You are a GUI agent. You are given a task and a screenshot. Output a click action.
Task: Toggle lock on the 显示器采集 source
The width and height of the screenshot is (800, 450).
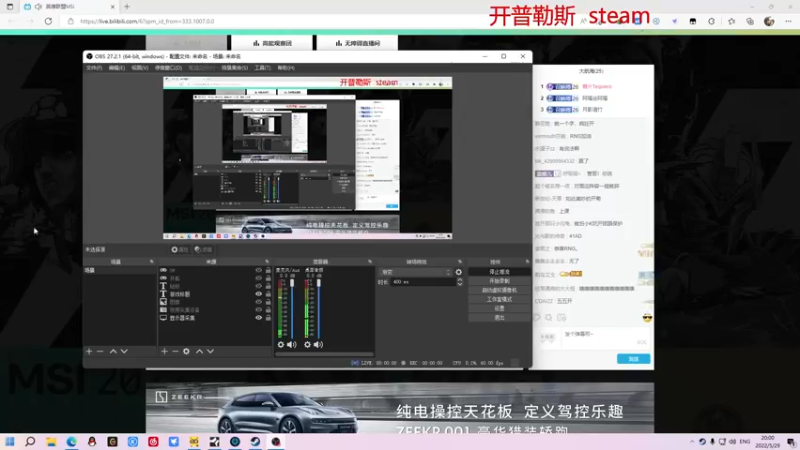click(268, 317)
